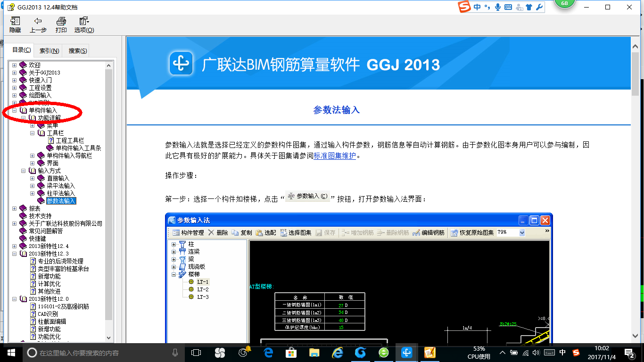Expand the 工程设置 tree node
The height and width of the screenshot is (362, 644).
14,88
